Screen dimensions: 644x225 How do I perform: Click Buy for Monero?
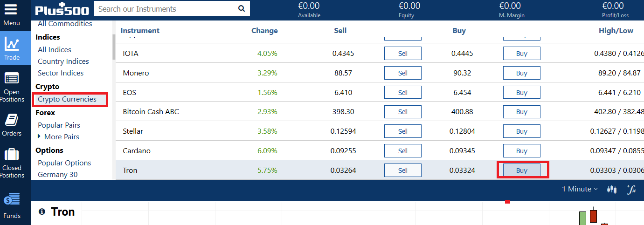(522, 73)
